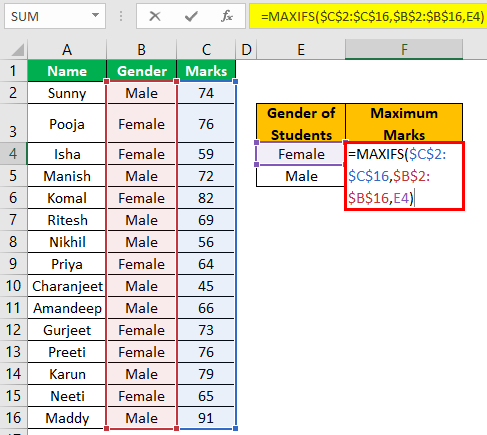Open the Name Box dropdown arrow

[x=95, y=15]
